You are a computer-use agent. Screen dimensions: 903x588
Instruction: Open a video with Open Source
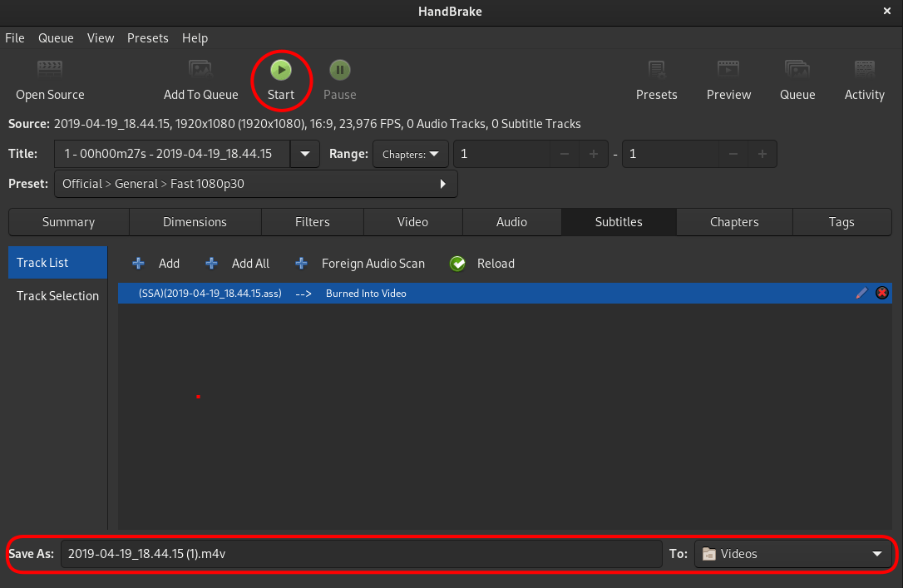point(50,79)
